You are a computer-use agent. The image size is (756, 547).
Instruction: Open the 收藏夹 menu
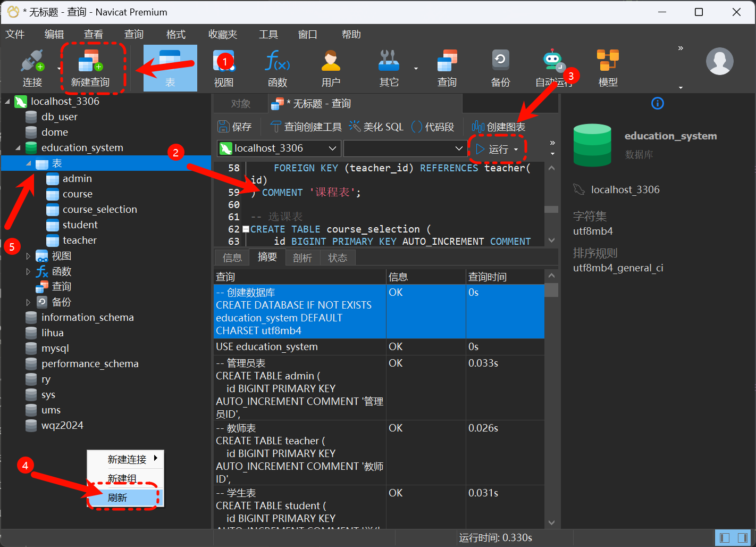pyautogui.click(x=223, y=35)
